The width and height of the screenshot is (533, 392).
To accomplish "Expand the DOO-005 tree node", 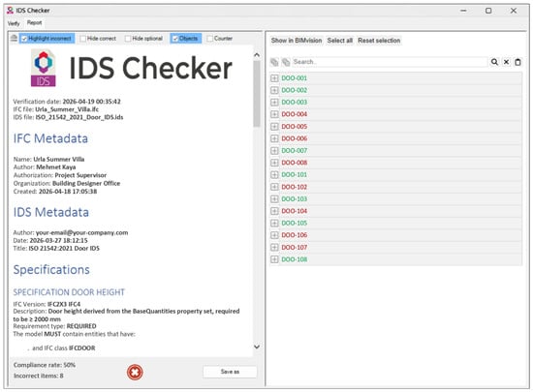I will (274, 126).
